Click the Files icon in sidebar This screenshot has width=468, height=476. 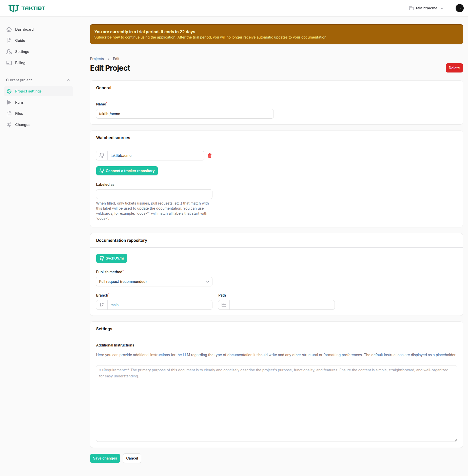coord(9,114)
